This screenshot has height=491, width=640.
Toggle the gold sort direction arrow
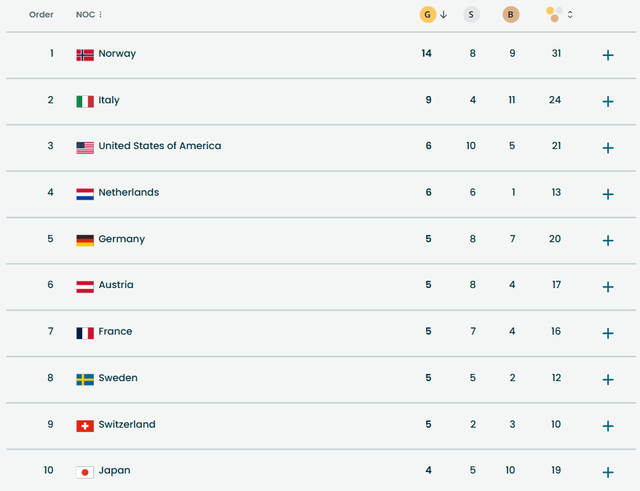click(443, 14)
